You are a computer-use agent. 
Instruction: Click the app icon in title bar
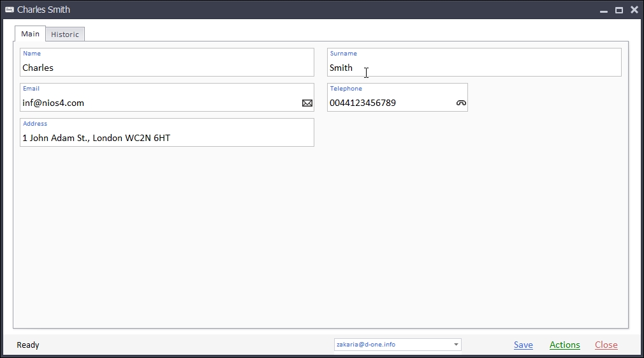(10, 10)
